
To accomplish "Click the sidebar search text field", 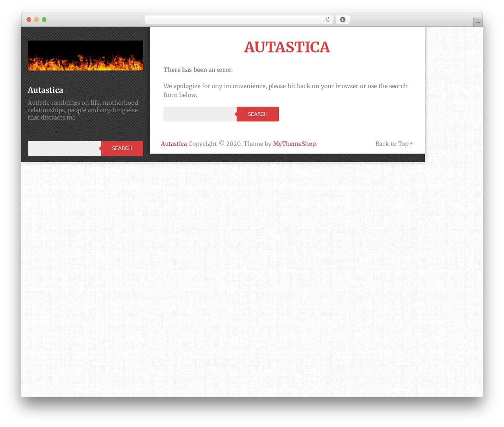I will pos(64,149).
